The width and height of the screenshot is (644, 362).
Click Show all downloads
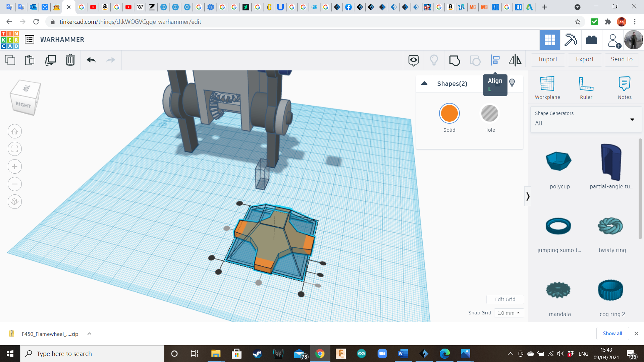(x=612, y=334)
